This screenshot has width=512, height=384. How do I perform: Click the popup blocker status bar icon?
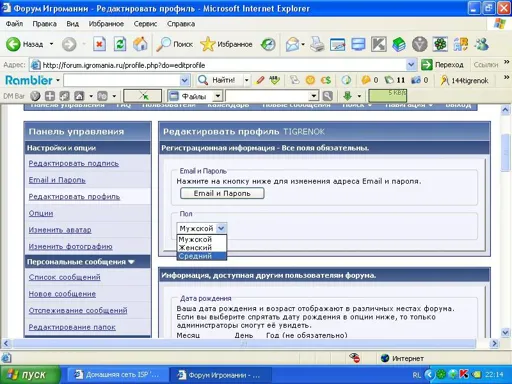tap(354, 358)
